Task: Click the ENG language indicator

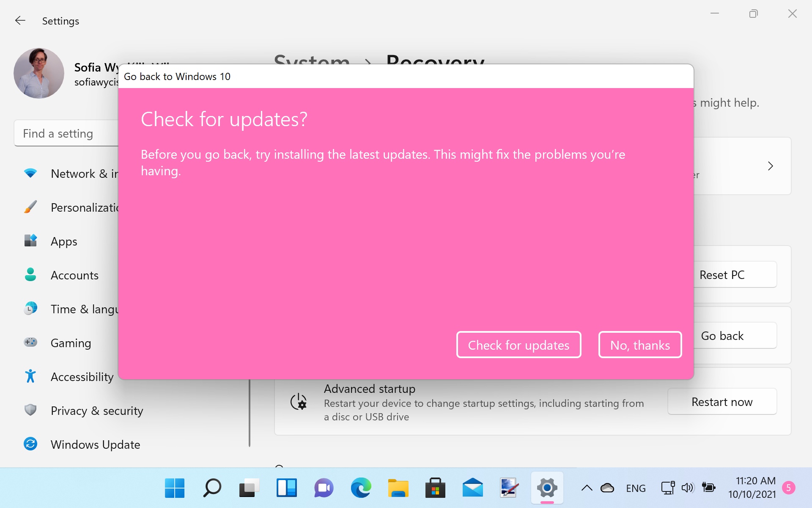Action: click(x=636, y=489)
